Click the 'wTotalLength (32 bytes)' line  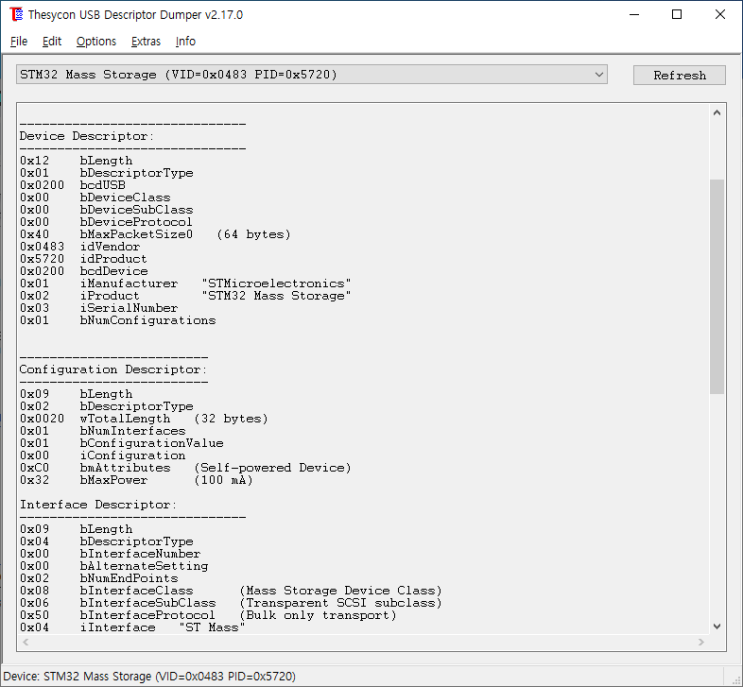(144, 419)
